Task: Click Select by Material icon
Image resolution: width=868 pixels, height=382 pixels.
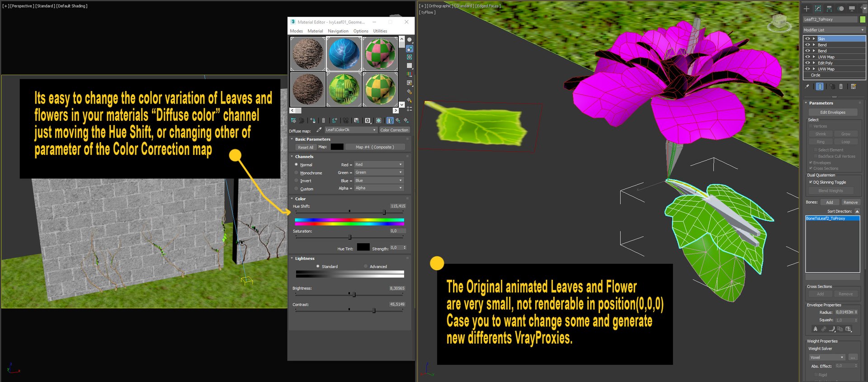Action: pos(410,100)
